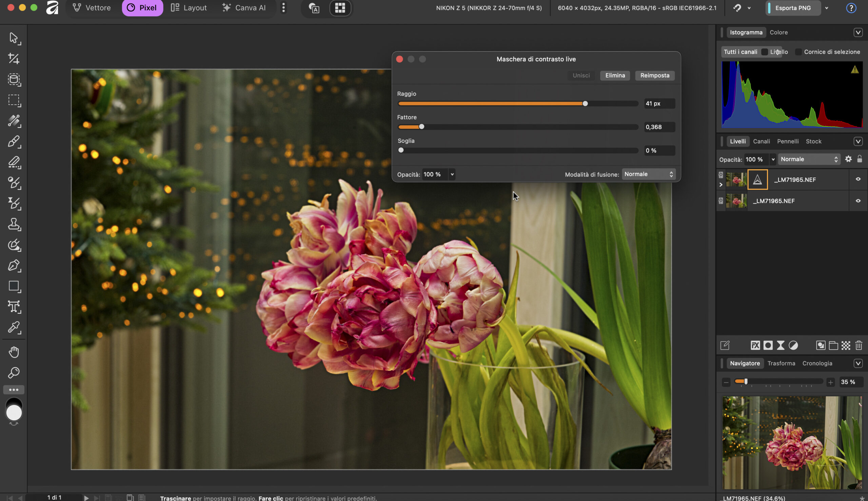868x501 pixels.
Task: Open Modalità di fusione dropdown in dialog
Action: 648,174
